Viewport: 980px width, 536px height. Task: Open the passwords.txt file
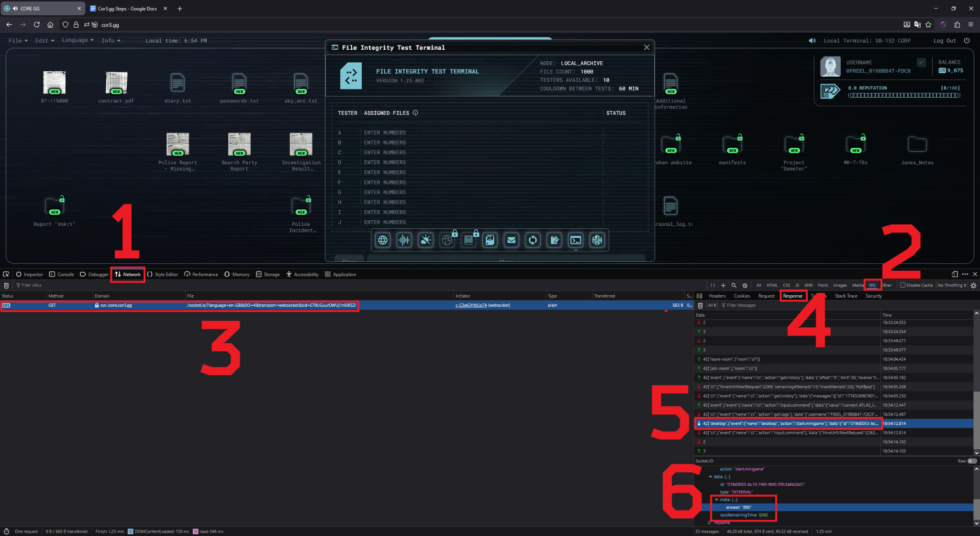(x=239, y=88)
